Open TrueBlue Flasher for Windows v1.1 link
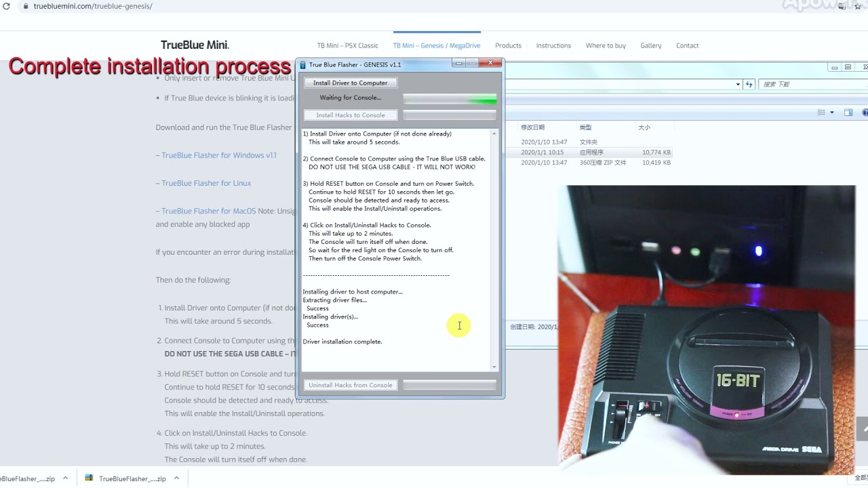Screen dimensions: 868x488 219,155
